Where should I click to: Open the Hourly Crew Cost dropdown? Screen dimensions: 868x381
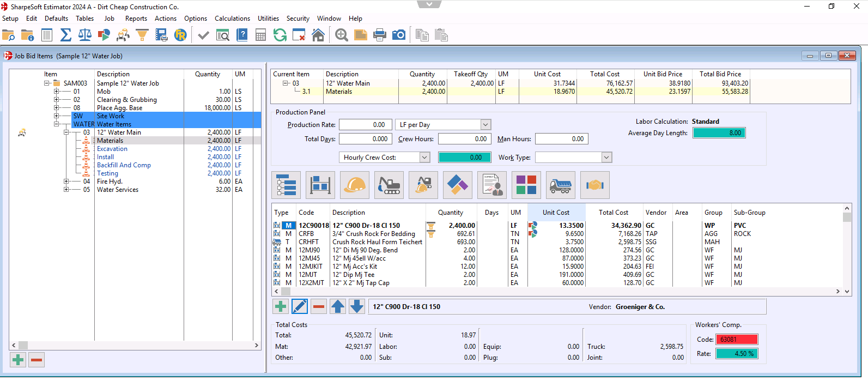click(424, 158)
